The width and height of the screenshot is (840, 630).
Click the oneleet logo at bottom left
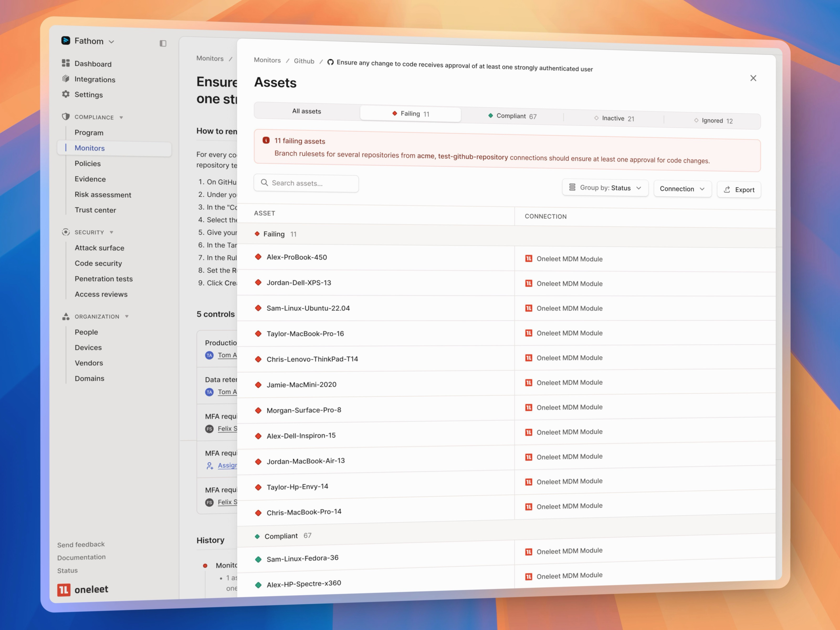(64, 589)
